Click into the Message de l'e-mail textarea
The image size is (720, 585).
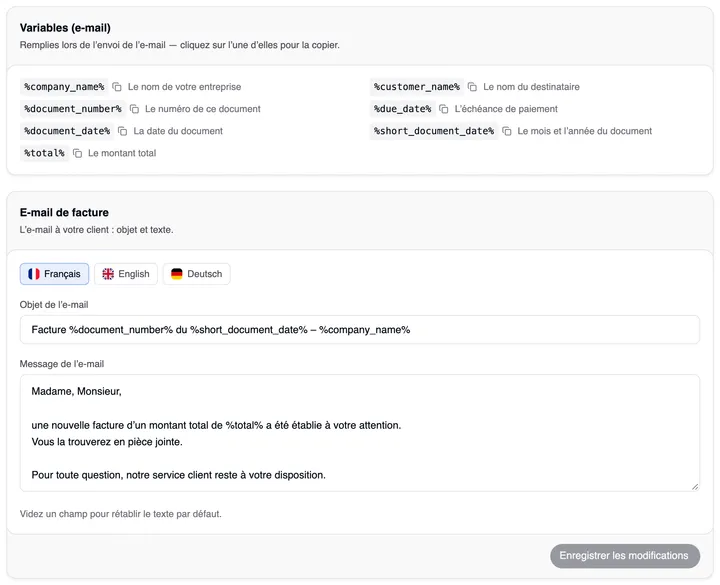(360, 433)
